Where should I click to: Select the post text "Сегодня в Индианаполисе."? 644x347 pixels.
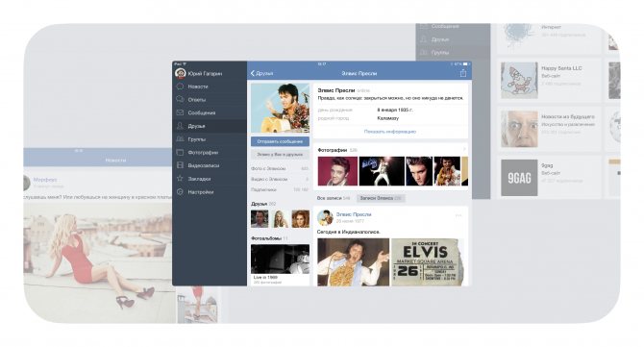pos(348,232)
